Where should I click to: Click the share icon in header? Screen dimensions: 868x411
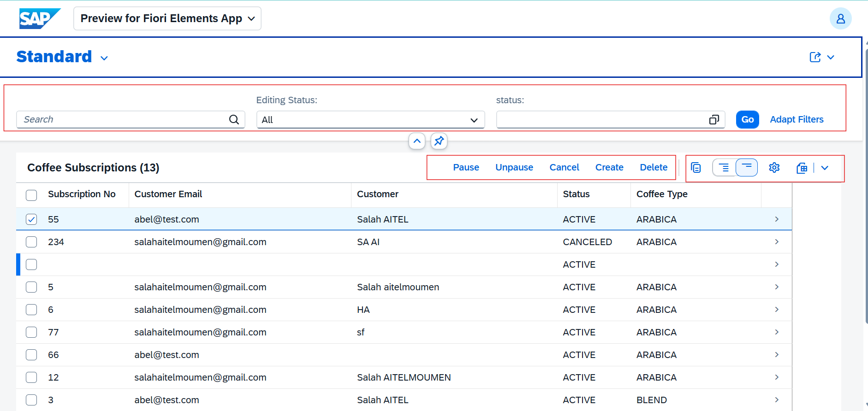[815, 57]
